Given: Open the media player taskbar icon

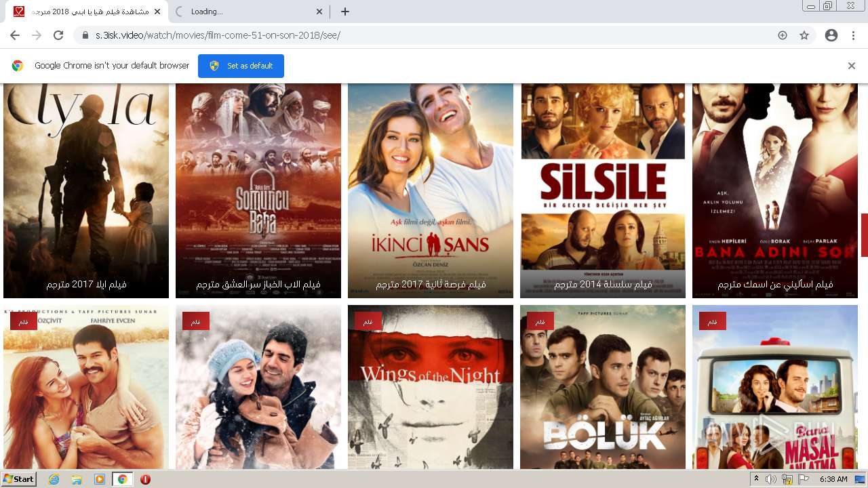Looking at the screenshot, I should (x=100, y=479).
